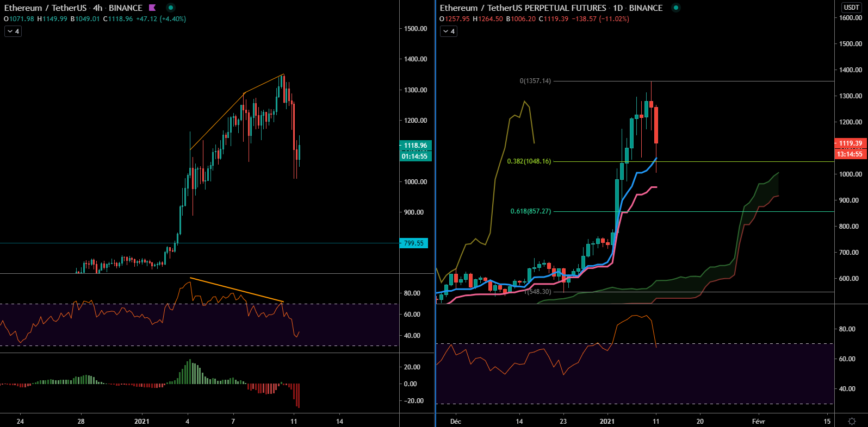Select the Fibonacci level label 1(548.30)
868x427 pixels.
click(x=538, y=292)
